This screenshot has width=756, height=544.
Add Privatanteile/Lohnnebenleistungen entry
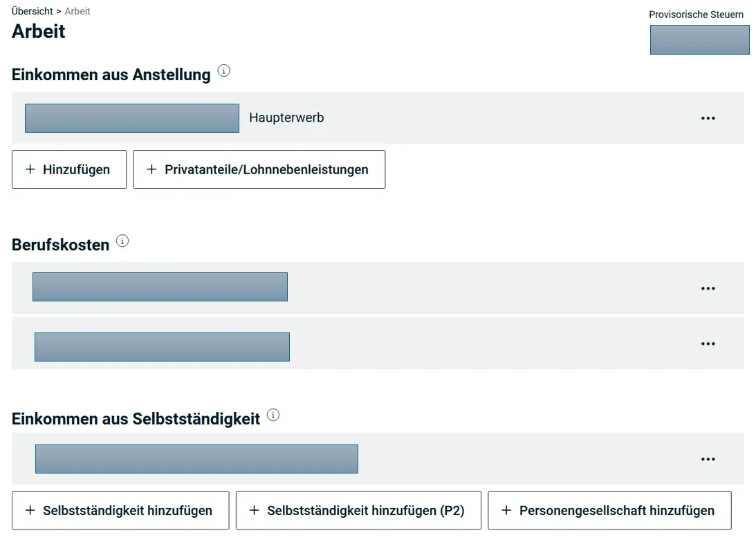point(259,169)
